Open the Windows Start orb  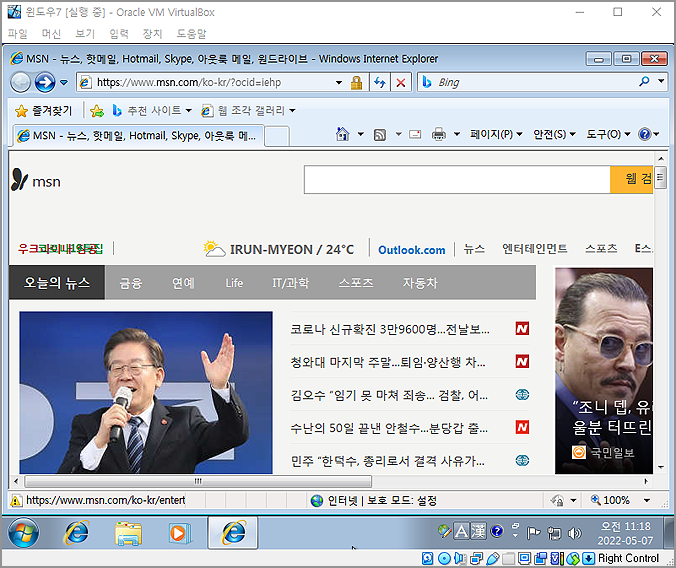coord(23,532)
